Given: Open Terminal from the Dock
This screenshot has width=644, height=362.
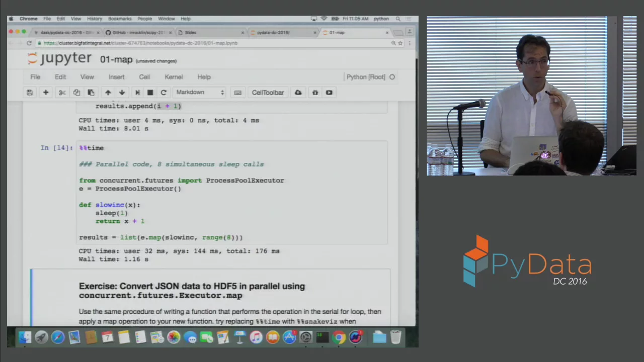Looking at the screenshot, I should 322,337.
